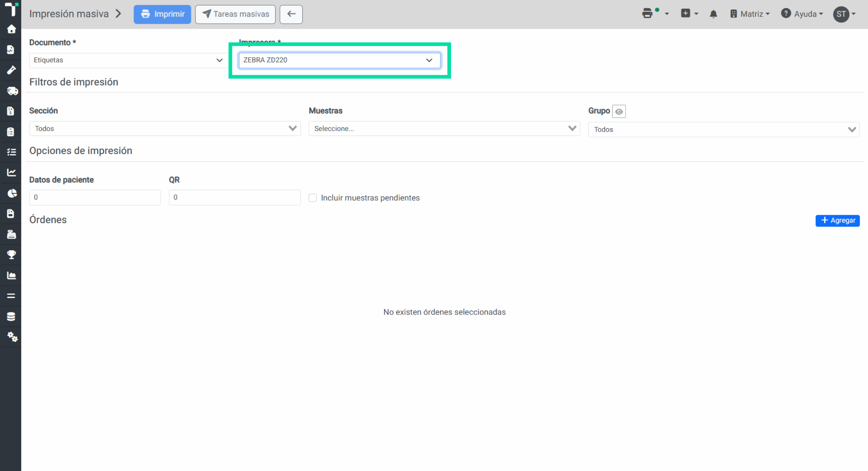The height and width of the screenshot is (471, 868).
Task: Click the Datos de paciente input
Action: (95, 197)
